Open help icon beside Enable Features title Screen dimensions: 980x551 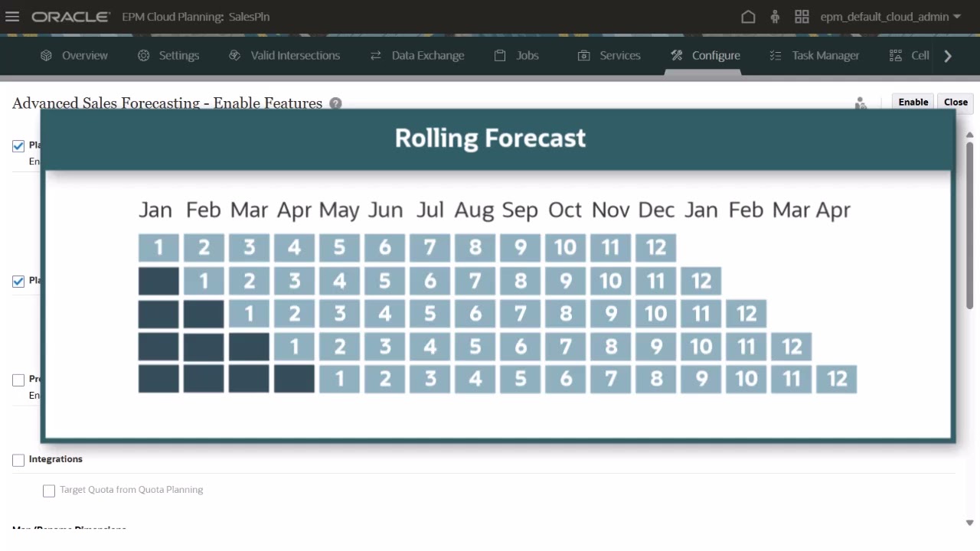[335, 103]
